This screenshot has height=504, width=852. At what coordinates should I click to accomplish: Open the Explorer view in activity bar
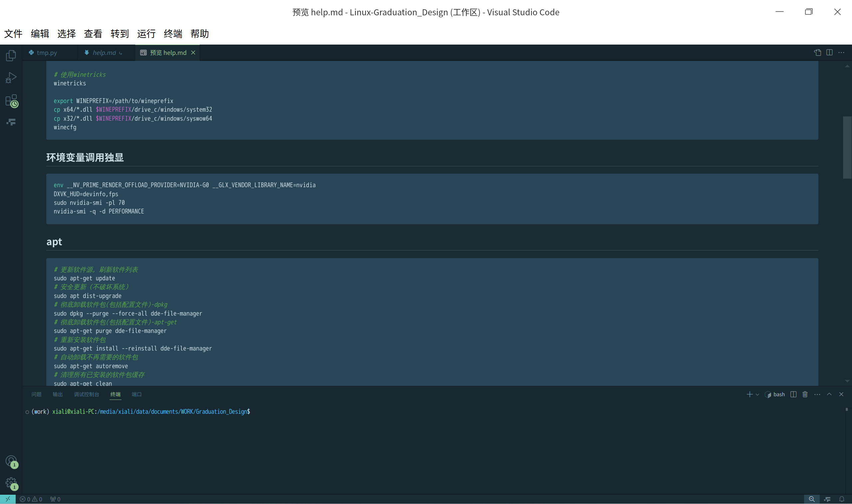(x=11, y=55)
